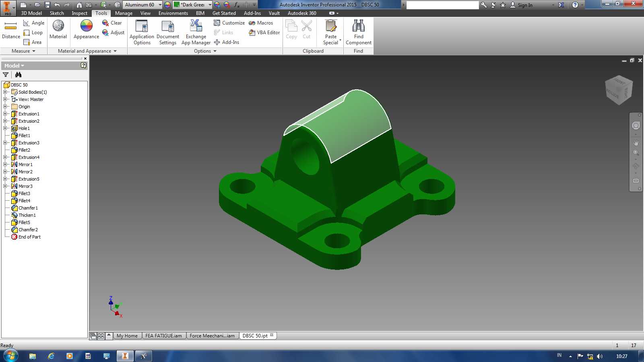
Task: Expand the Extrusion1 feature node
Action: [x=5, y=114]
